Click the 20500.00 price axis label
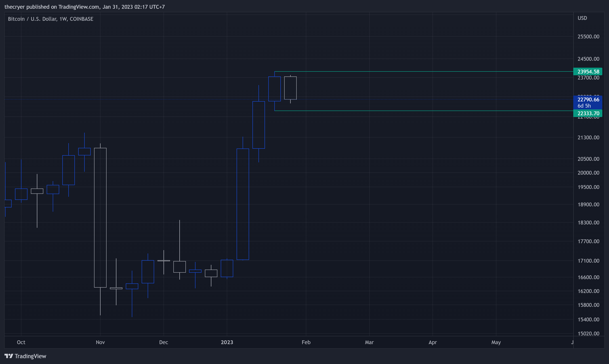 588,159
